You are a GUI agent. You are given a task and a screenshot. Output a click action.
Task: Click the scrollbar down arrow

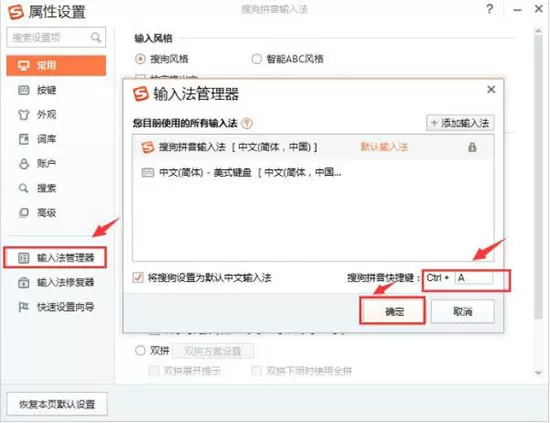coord(538,373)
